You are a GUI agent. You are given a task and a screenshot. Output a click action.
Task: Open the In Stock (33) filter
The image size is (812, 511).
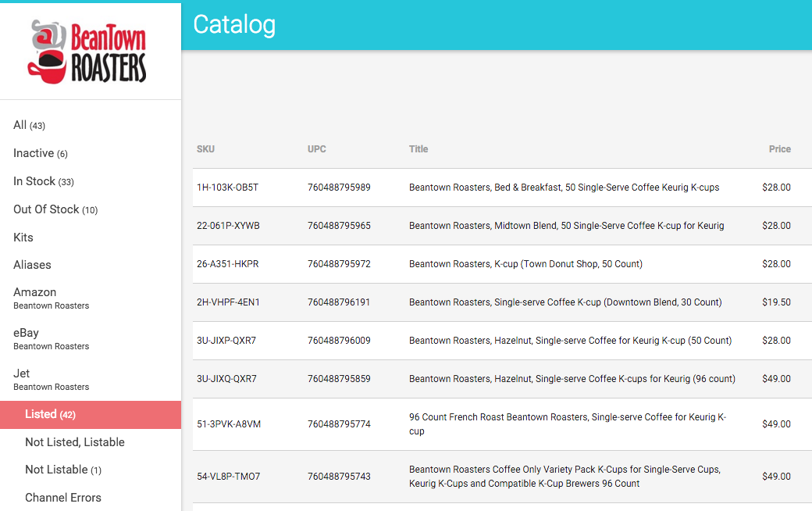44,181
